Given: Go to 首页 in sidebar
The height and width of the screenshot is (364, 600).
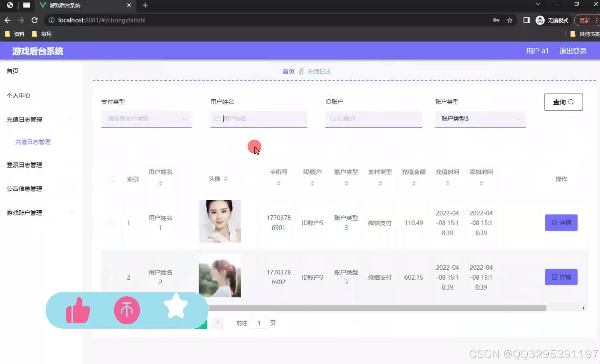Looking at the screenshot, I should [13, 71].
